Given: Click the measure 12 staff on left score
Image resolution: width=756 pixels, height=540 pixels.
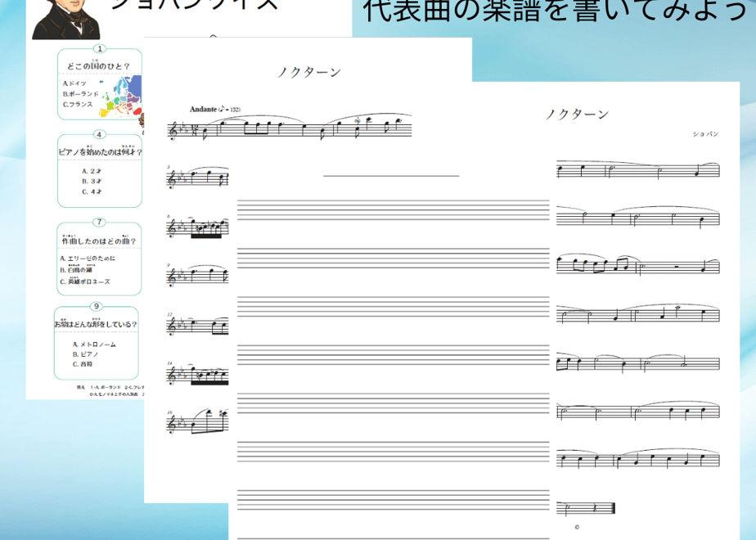Looking at the screenshot, I should pos(197,325).
